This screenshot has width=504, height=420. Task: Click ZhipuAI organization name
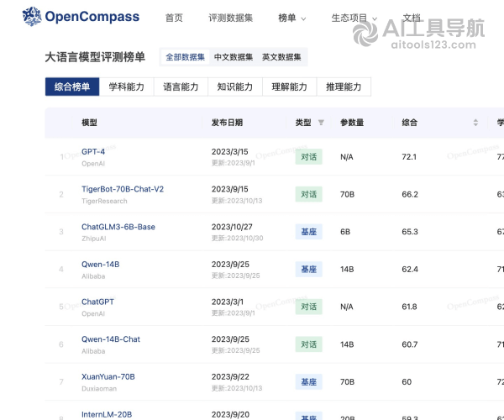94,239
